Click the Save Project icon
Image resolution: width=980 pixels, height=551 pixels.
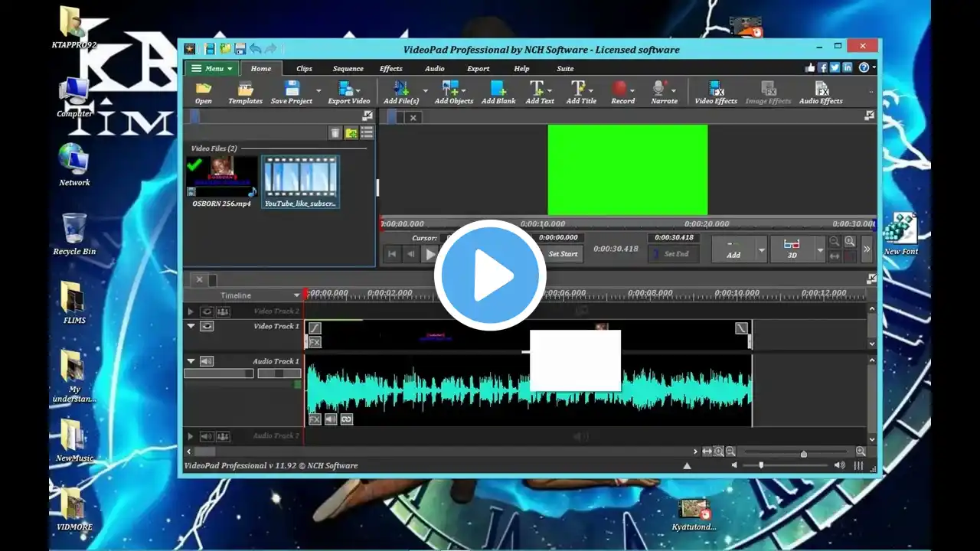point(292,90)
